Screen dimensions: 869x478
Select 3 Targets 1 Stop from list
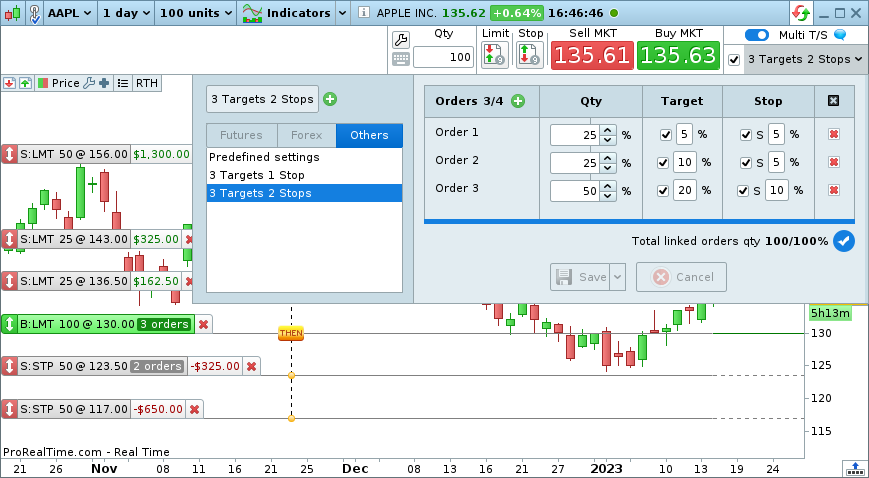tap(257, 175)
